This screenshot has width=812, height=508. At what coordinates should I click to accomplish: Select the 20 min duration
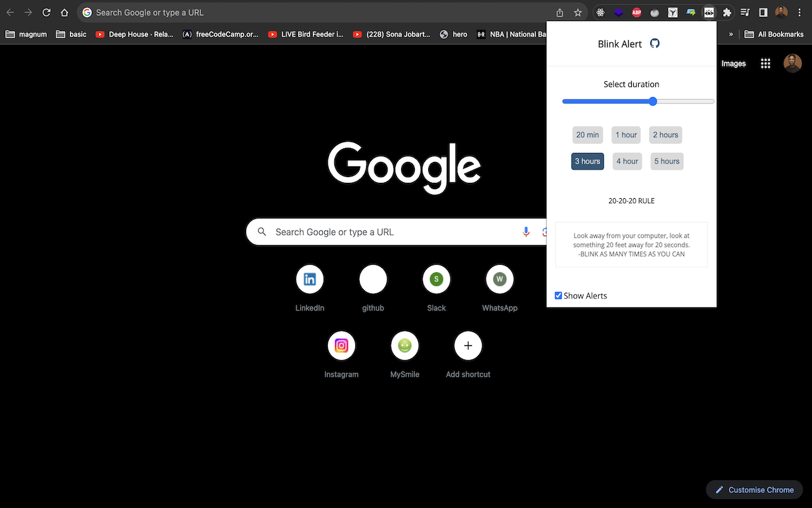(x=587, y=135)
